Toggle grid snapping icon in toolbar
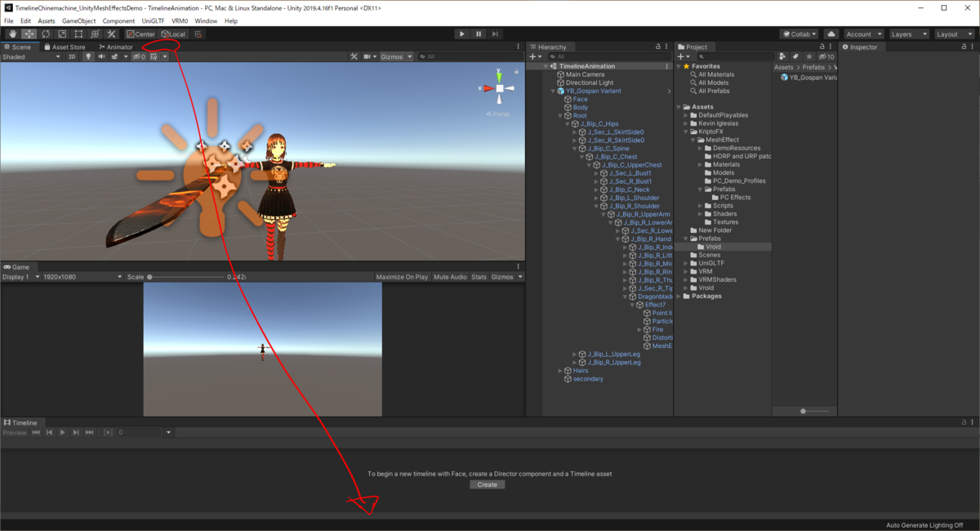 tap(198, 34)
